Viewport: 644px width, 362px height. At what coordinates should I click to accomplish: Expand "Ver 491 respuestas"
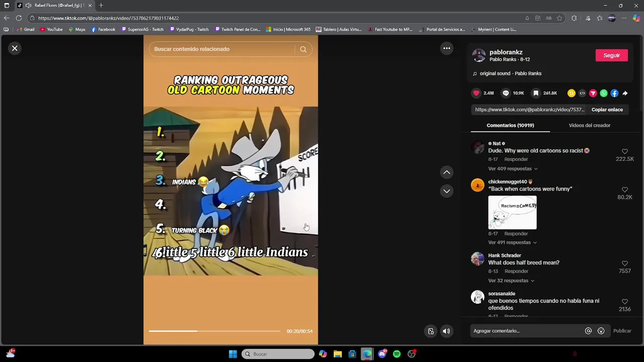(512, 242)
